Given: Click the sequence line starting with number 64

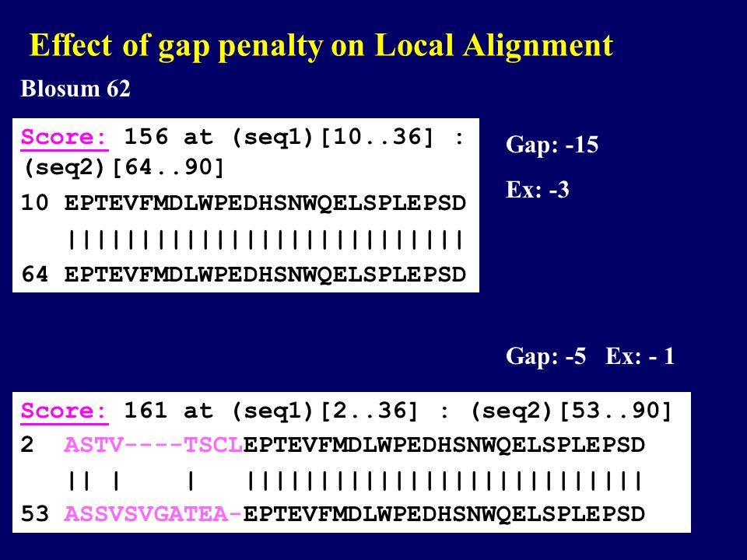Looking at the screenshot, I should (x=244, y=275).
